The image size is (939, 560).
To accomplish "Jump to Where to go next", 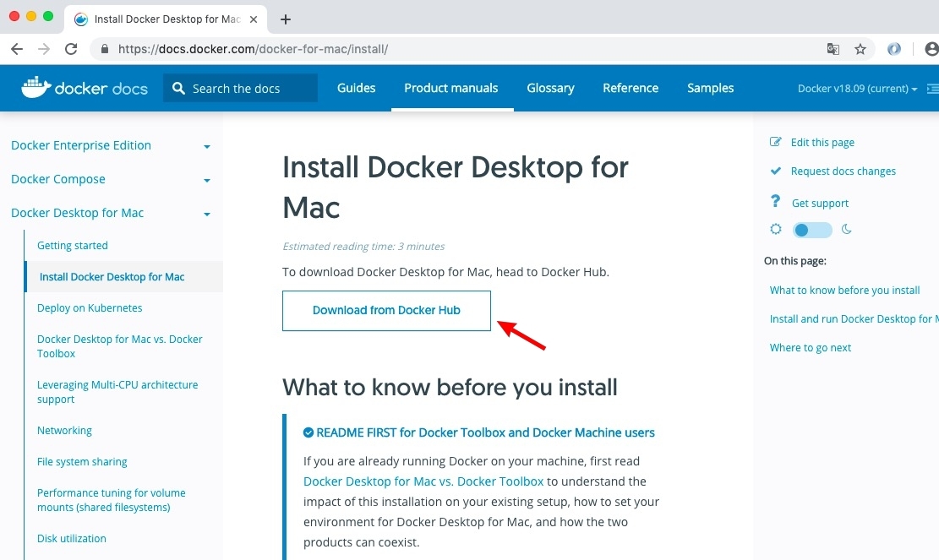I will click(x=811, y=348).
